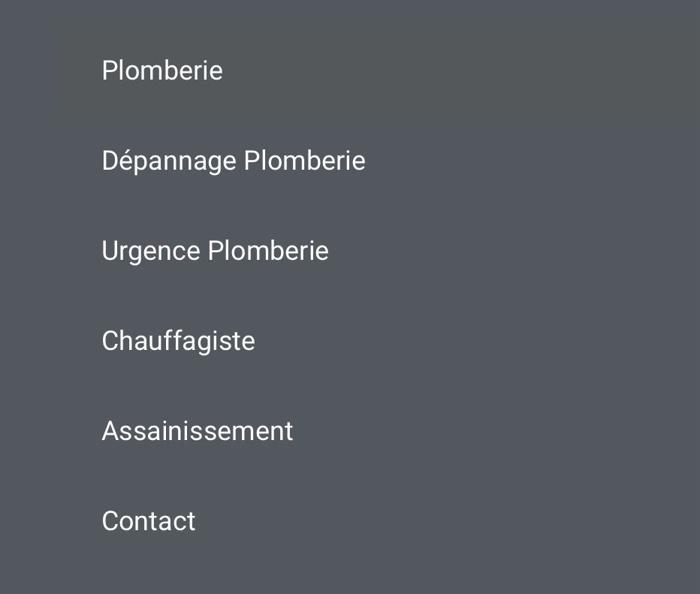700x594 pixels.
Task: Open the Contact page
Action: tap(149, 521)
